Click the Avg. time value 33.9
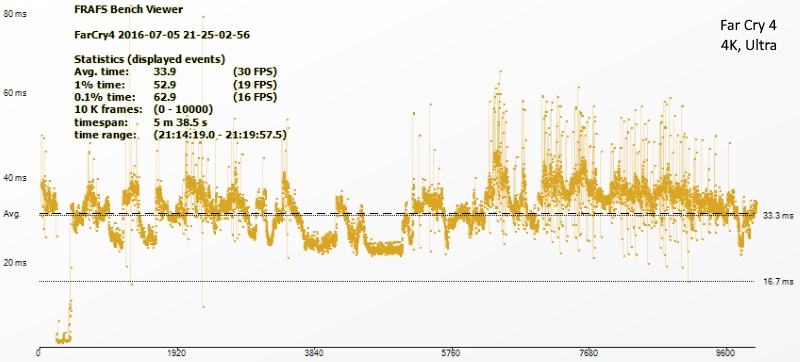Viewport: 800px width, 362px height. point(165,71)
